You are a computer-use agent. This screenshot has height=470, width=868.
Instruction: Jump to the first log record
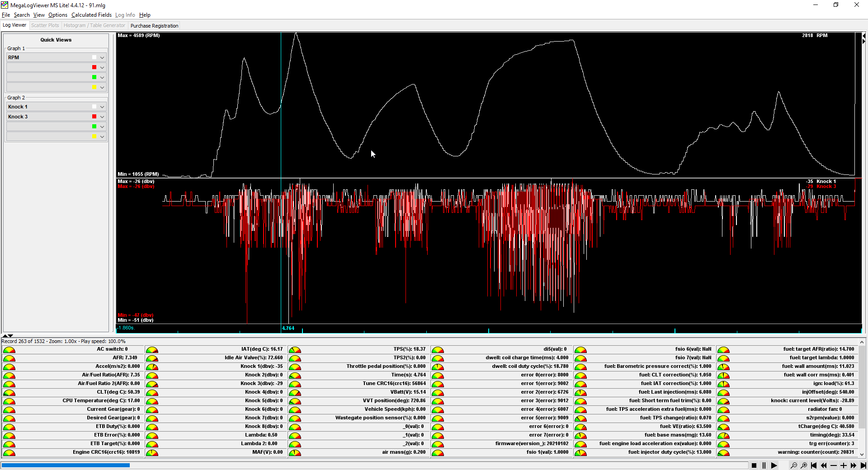(x=814, y=465)
